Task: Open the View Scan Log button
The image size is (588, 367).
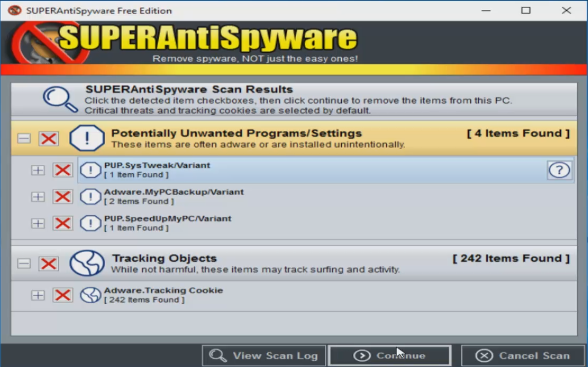Action: (264, 355)
